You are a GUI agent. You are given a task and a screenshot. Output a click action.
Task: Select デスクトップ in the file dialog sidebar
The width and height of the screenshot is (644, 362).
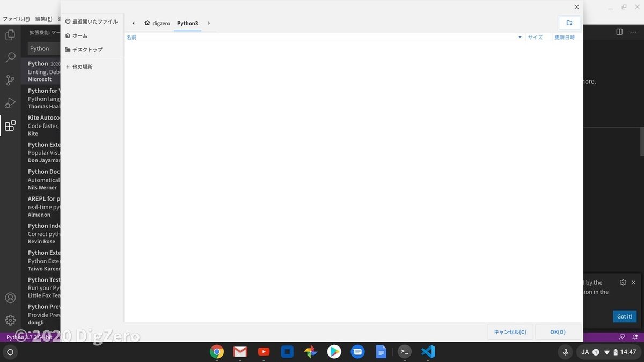coord(92,49)
